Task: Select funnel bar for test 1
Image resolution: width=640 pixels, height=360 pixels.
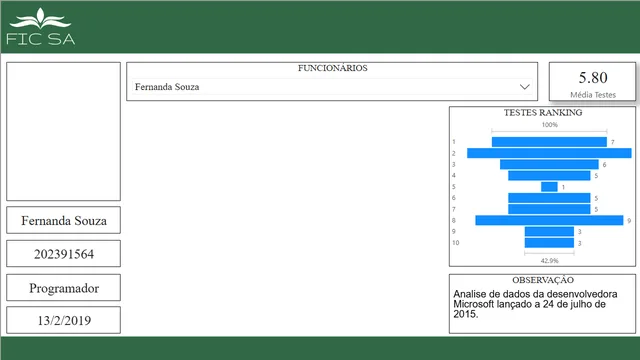Action: pos(549,142)
